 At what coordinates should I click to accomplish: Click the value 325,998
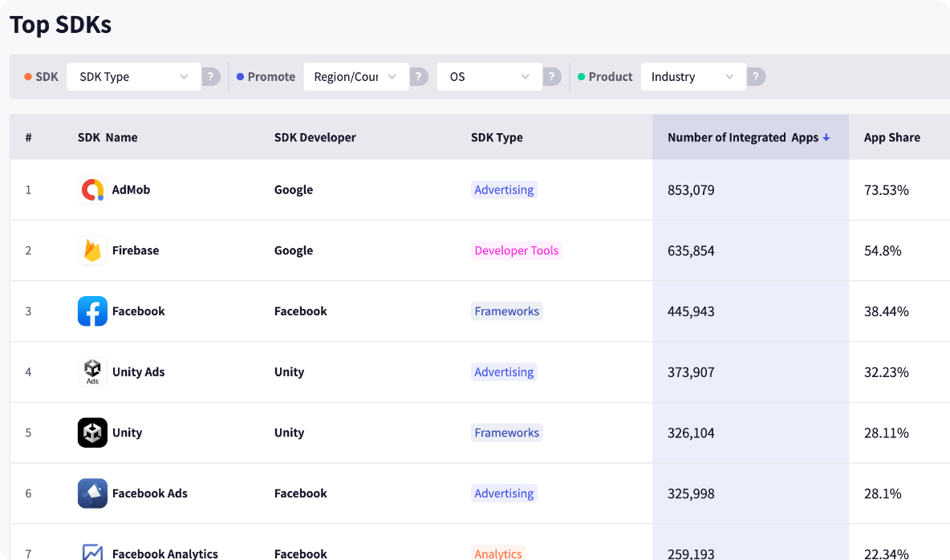[691, 493]
